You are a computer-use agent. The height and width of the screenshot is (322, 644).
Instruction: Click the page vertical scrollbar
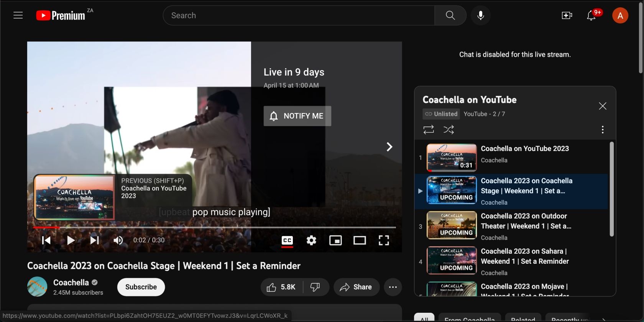click(641, 38)
